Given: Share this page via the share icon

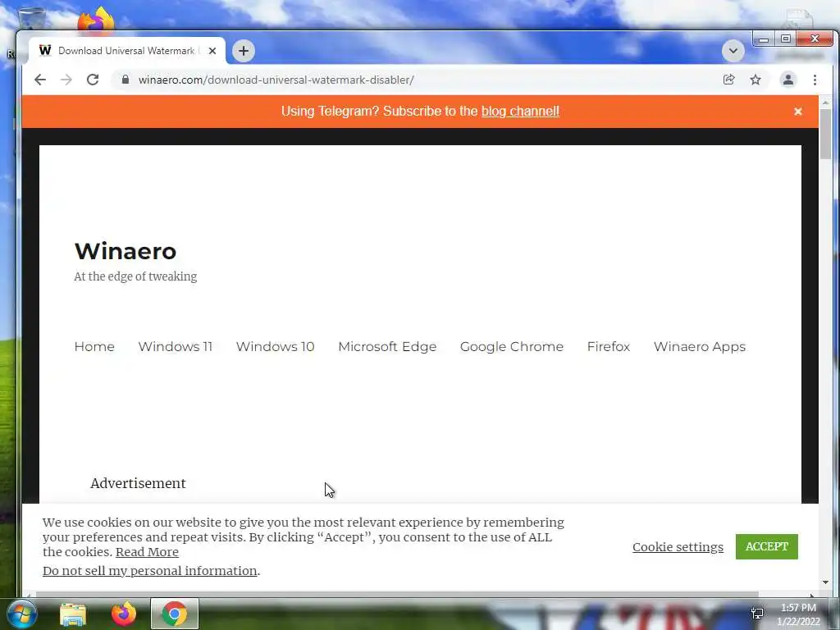Looking at the screenshot, I should tap(728, 80).
